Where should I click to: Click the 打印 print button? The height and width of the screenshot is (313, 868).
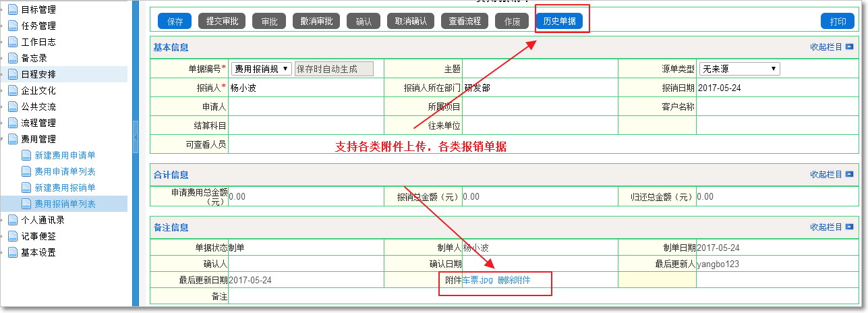point(838,21)
